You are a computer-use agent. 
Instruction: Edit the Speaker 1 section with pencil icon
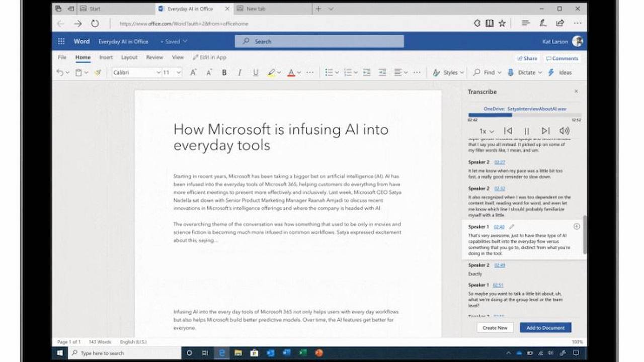(x=512, y=227)
